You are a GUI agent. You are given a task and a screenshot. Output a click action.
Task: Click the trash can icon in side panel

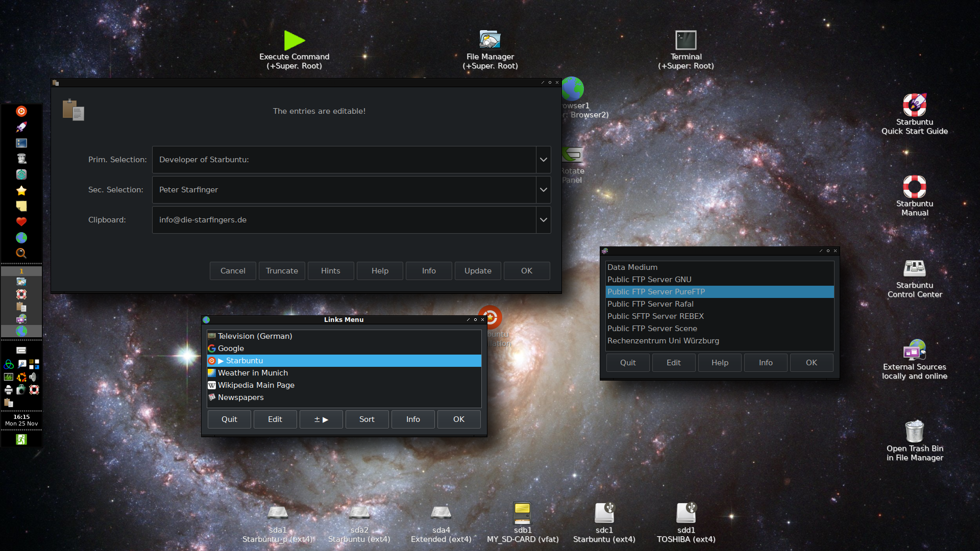pyautogui.click(x=21, y=159)
